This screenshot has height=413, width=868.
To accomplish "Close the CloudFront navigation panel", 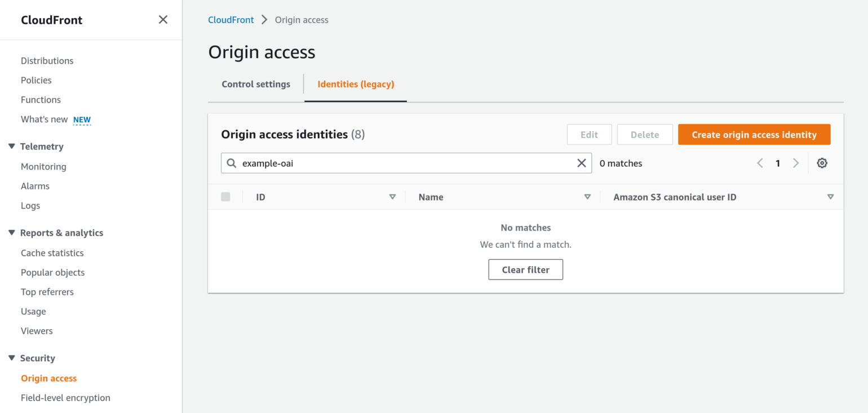I will coord(163,20).
